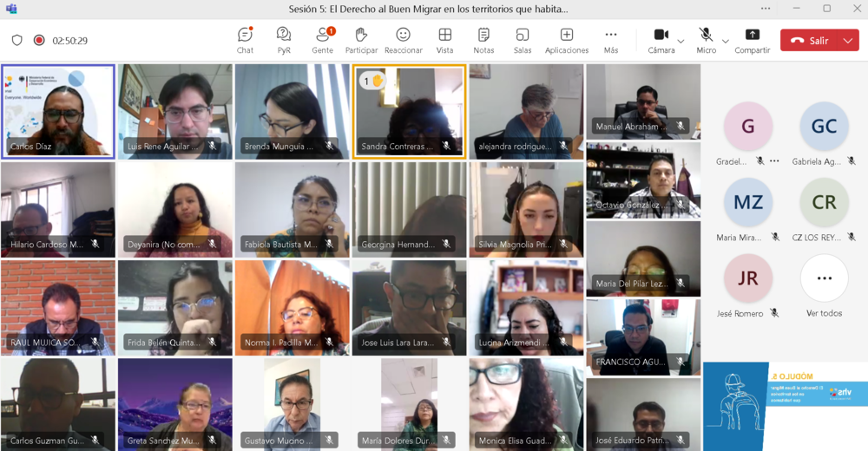Open the Más more options menu

coord(611,40)
